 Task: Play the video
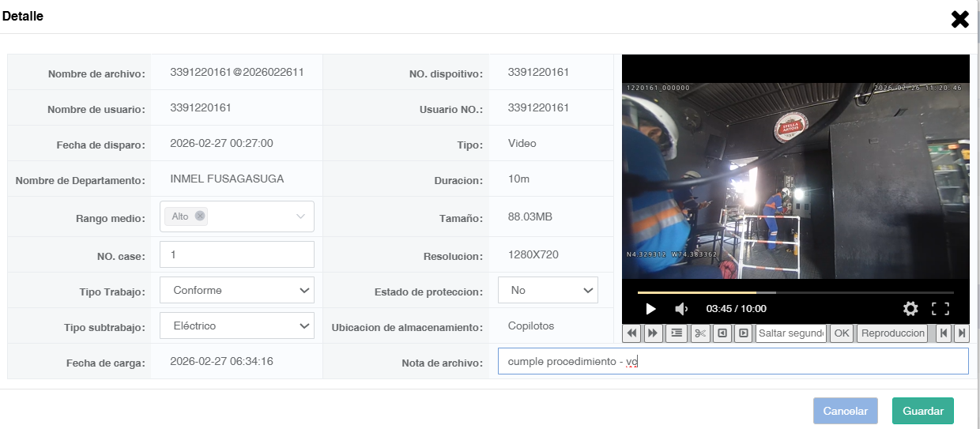pos(650,309)
